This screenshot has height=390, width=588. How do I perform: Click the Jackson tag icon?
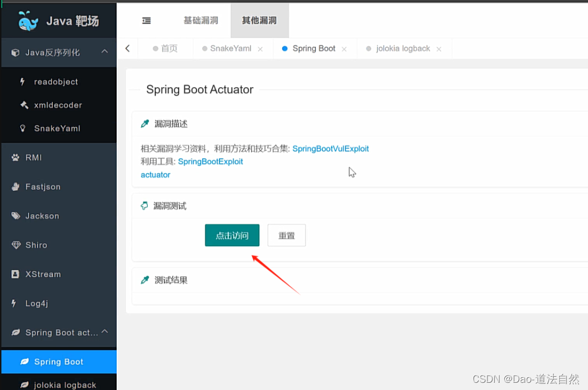click(x=16, y=216)
